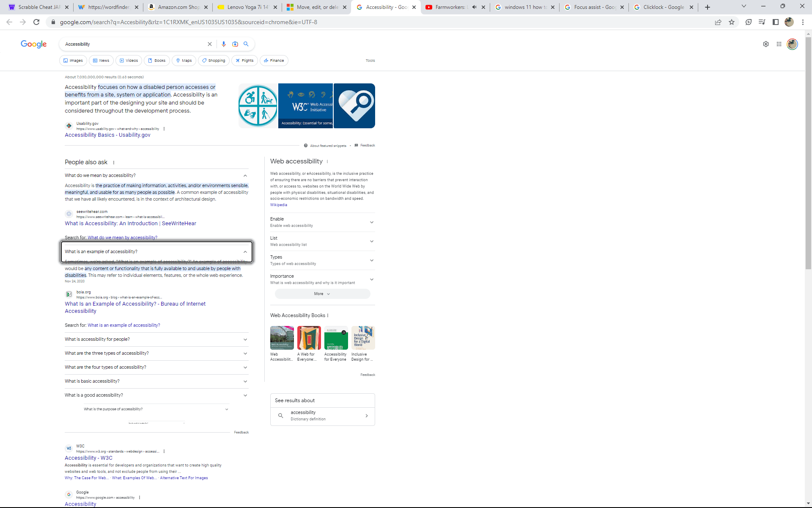
Task: Clear the search box with X icon
Action: click(209, 44)
